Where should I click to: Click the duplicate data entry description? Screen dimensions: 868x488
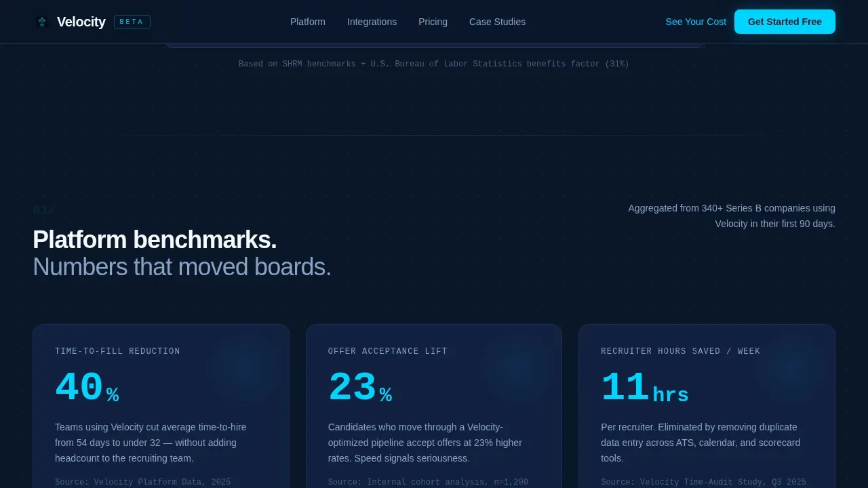701,443
